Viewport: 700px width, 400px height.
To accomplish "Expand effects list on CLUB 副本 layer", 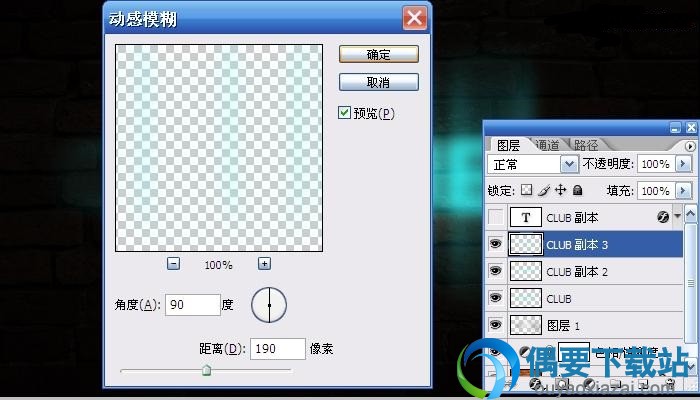I will (677, 217).
